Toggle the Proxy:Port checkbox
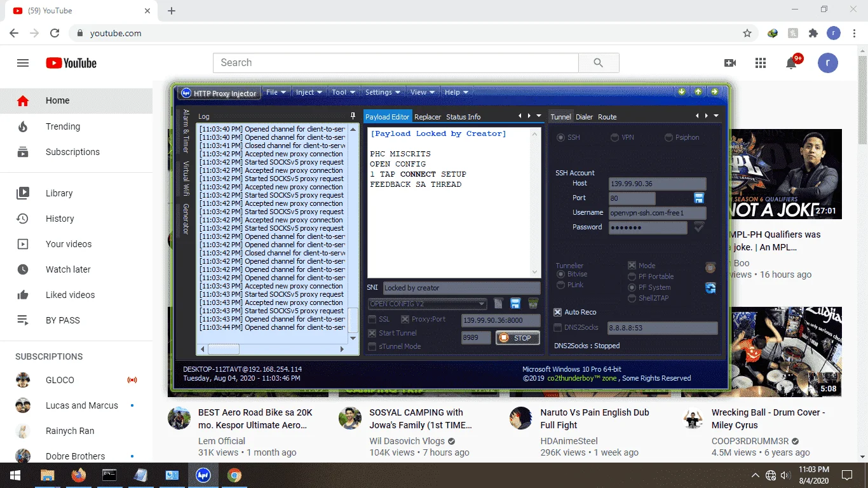The height and width of the screenshot is (488, 868). pyautogui.click(x=405, y=320)
